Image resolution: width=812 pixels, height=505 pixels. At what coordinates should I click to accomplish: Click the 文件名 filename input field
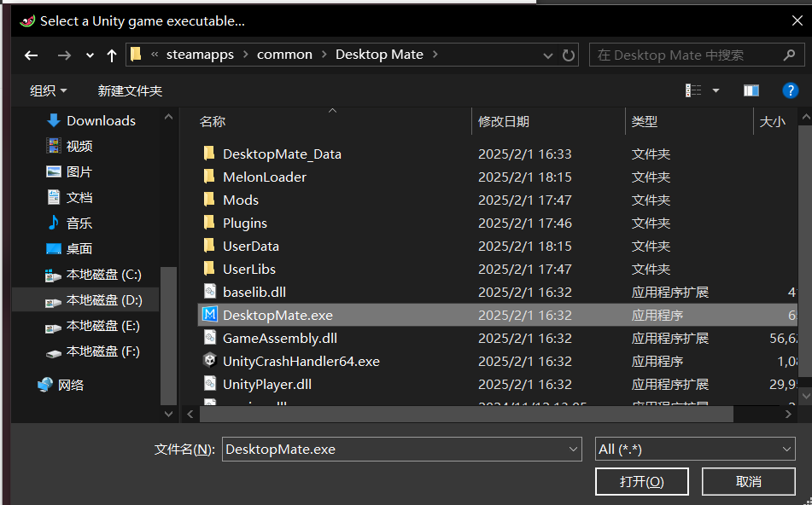(x=402, y=449)
